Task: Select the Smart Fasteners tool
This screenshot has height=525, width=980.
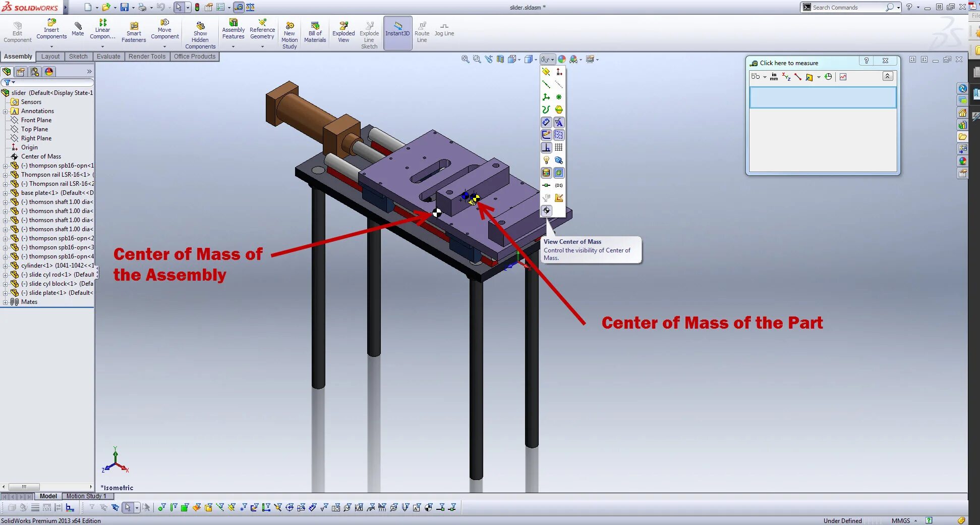Action: pos(134,30)
